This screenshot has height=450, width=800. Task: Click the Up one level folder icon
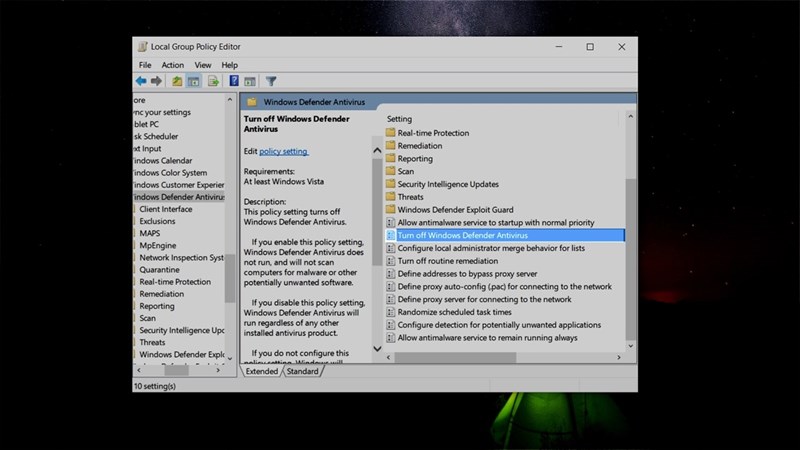click(x=177, y=81)
